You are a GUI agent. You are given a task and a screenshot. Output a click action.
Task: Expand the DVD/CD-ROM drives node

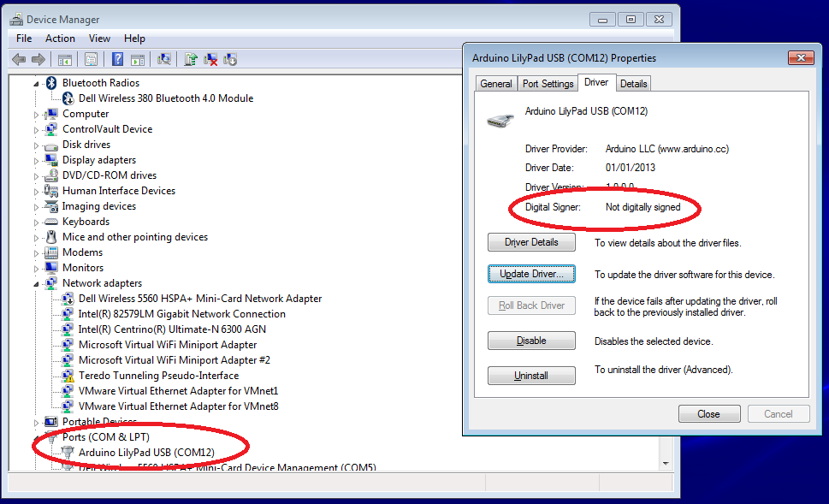click(36, 175)
